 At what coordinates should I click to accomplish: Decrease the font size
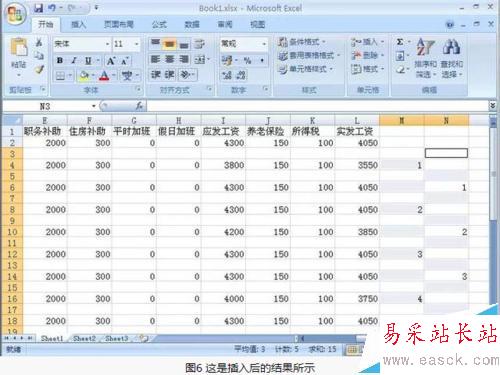click(x=125, y=61)
